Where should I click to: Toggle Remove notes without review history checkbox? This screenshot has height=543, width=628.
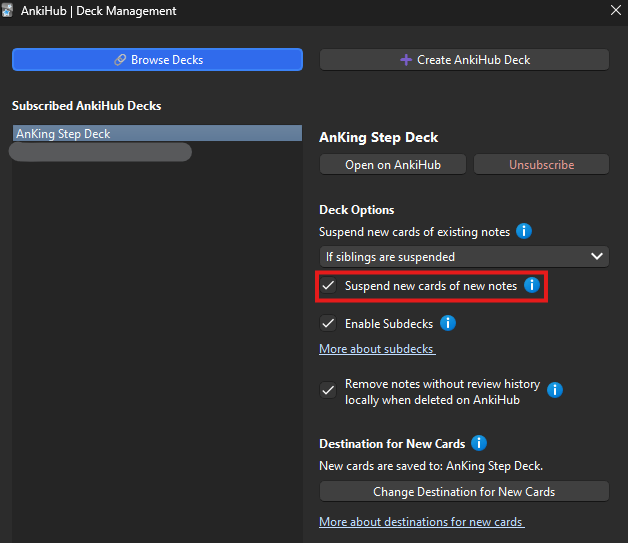328,390
